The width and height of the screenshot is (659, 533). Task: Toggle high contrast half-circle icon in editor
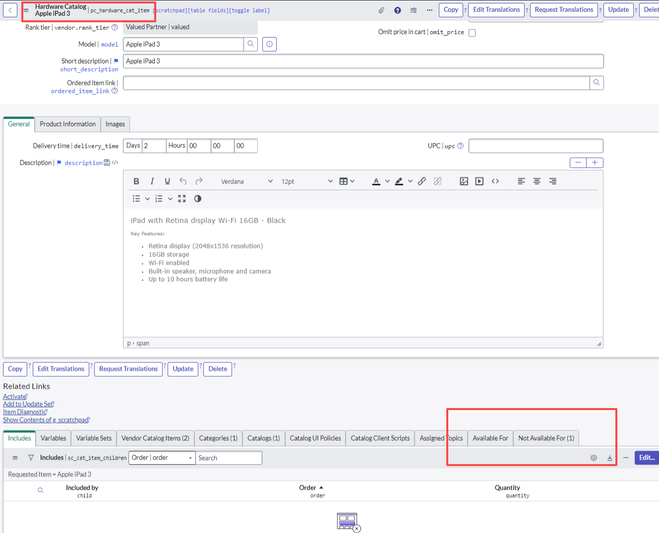(198, 198)
